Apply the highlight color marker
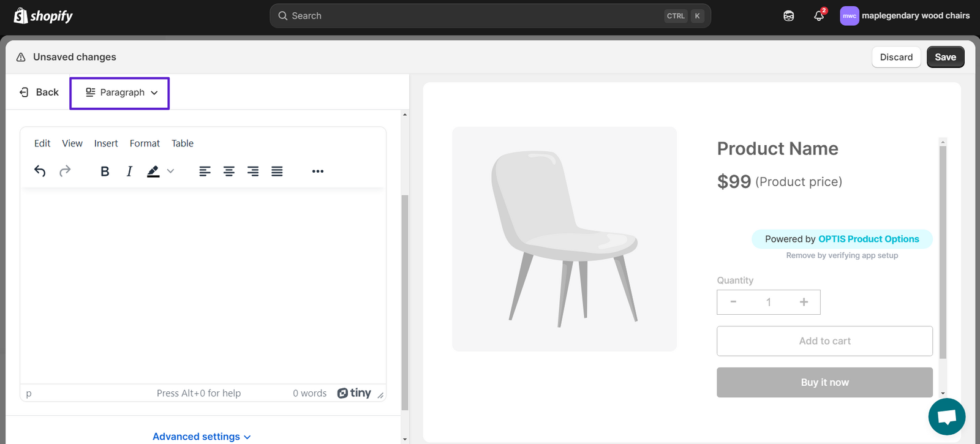 pyautogui.click(x=153, y=171)
